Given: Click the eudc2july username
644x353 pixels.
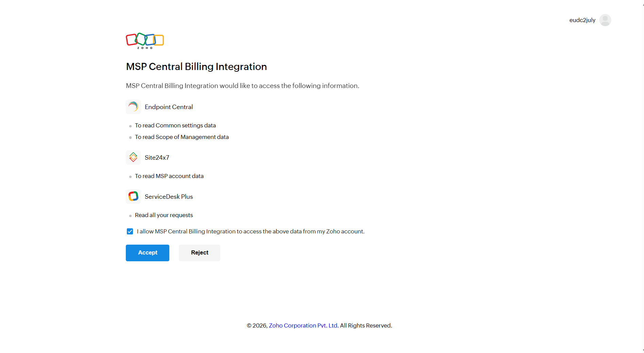Looking at the screenshot, I should point(582,20).
